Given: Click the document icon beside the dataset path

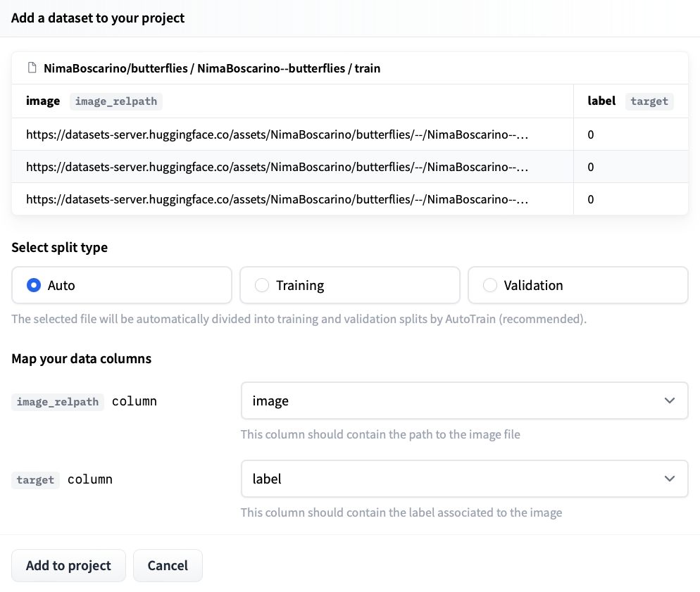Looking at the screenshot, I should point(32,68).
